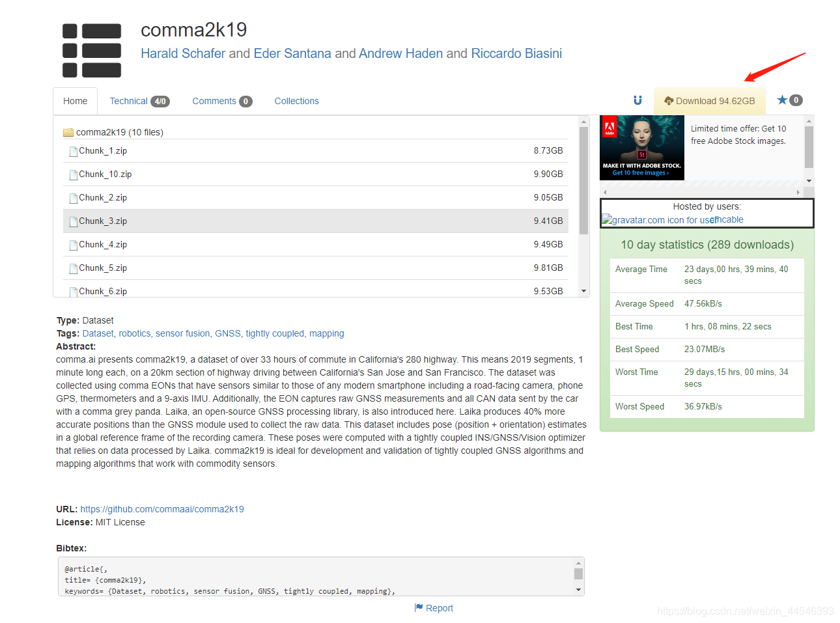The width and height of the screenshot is (840, 623).
Task: Click the ad panel scroll up arrow
Action: [809, 121]
